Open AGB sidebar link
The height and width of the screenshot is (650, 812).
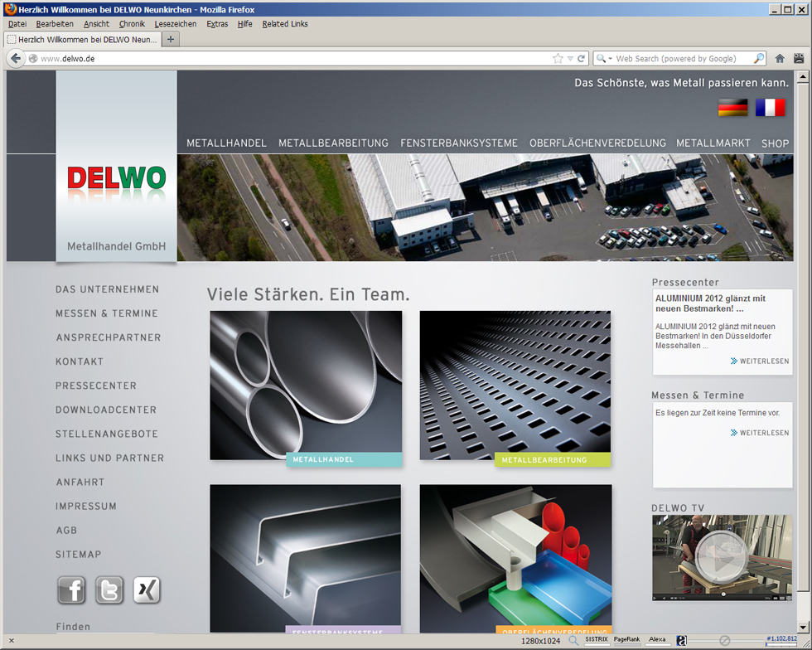point(66,531)
